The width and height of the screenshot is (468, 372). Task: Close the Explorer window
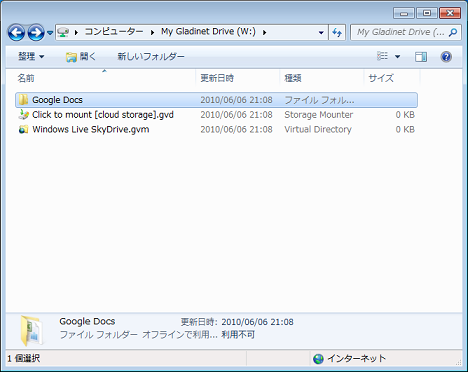tap(450, 13)
